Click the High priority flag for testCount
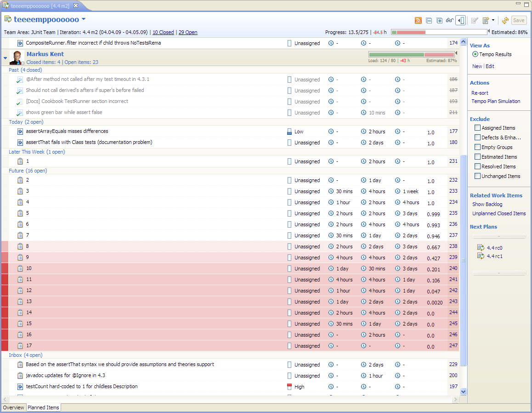This screenshot has width=532, height=413. pos(289,386)
